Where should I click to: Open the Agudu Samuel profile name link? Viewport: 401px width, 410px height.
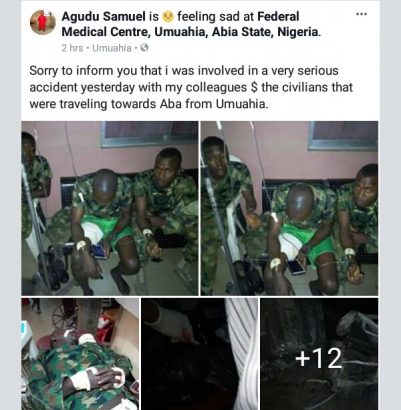[103, 16]
